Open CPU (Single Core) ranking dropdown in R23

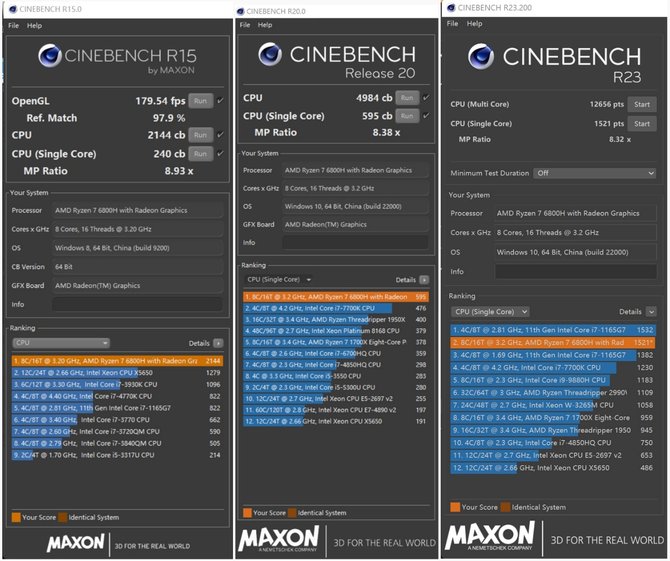pyautogui.click(x=490, y=312)
